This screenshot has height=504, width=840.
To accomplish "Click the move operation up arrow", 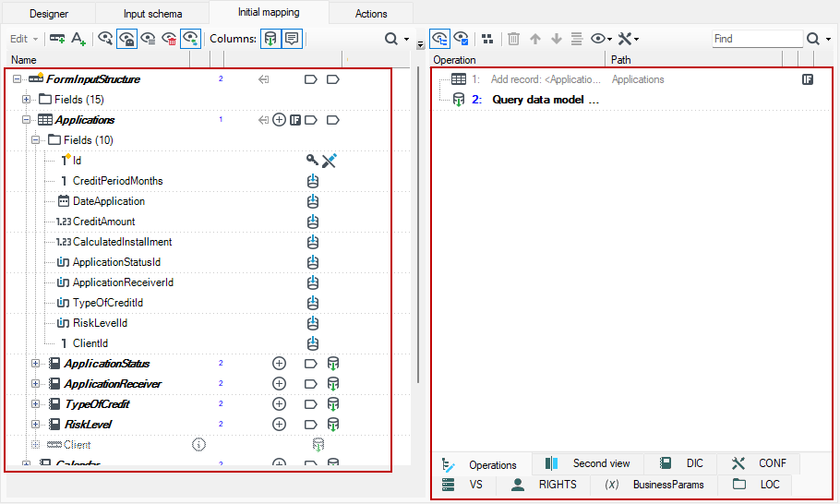I will (x=534, y=39).
